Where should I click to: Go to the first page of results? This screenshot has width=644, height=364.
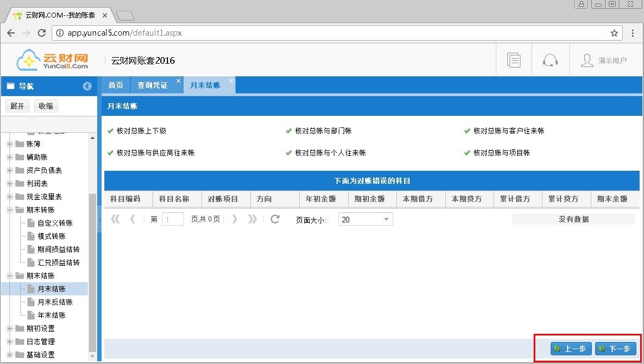point(115,219)
